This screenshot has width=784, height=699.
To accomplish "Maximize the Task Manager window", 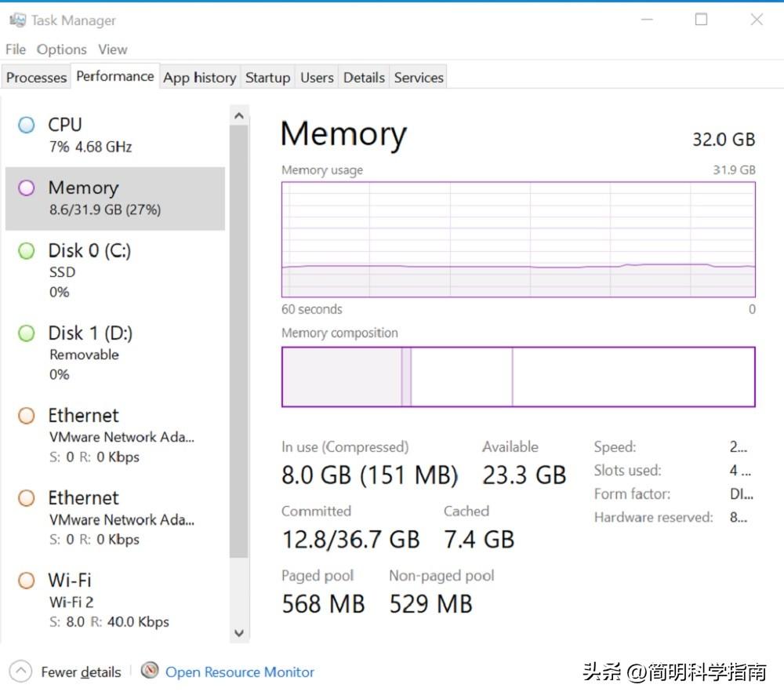I will 701,20.
